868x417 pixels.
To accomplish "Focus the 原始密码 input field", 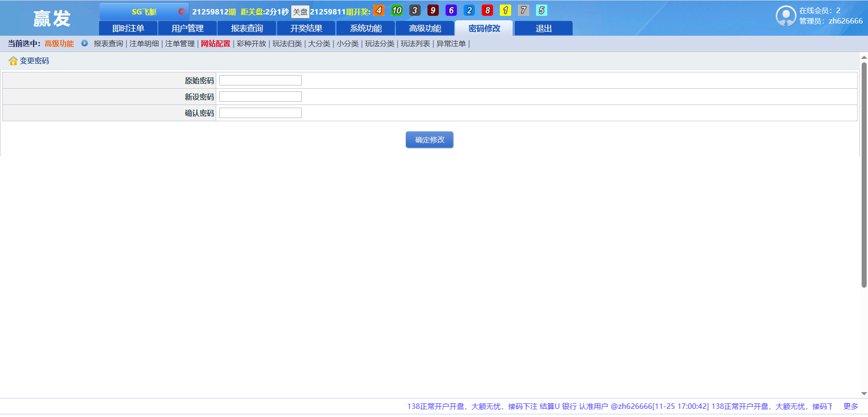I will coord(261,81).
